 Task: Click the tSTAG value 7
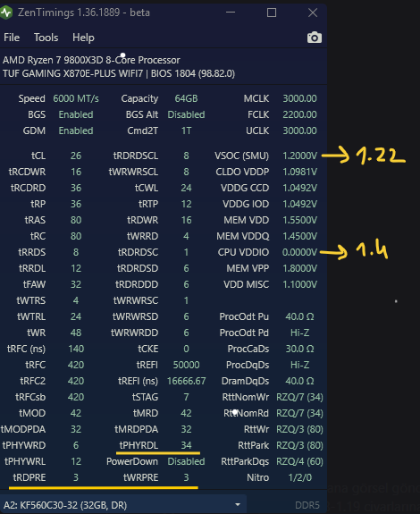click(186, 397)
